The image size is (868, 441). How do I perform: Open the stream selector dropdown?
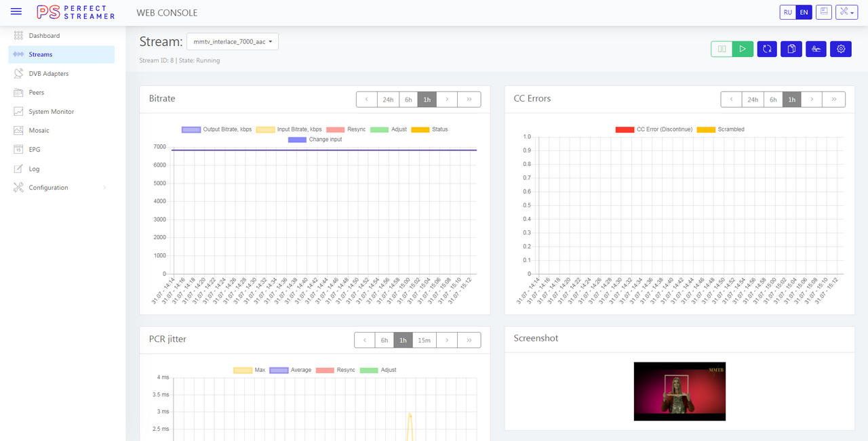[x=233, y=42]
